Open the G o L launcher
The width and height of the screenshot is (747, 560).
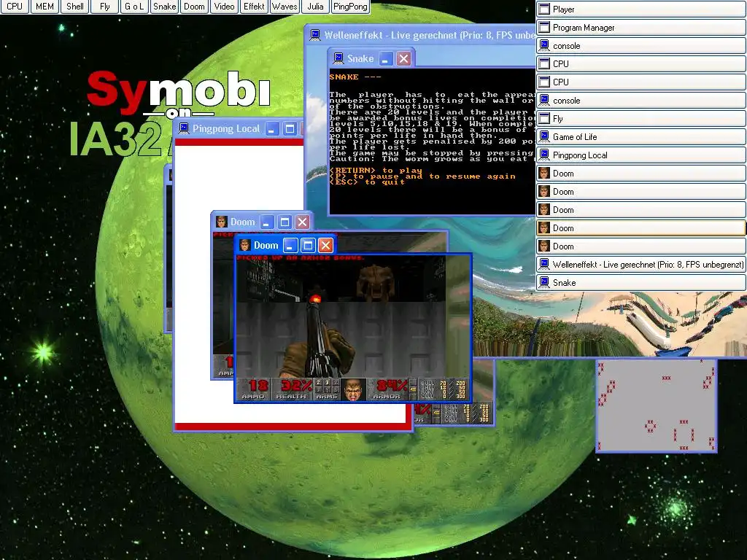pyautogui.click(x=134, y=7)
